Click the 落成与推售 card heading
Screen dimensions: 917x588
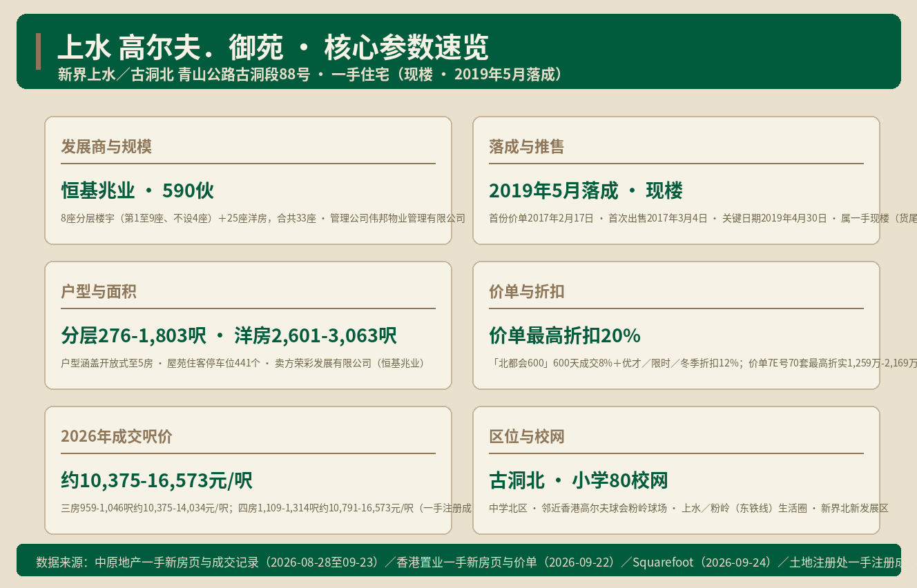(x=527, y=146)
